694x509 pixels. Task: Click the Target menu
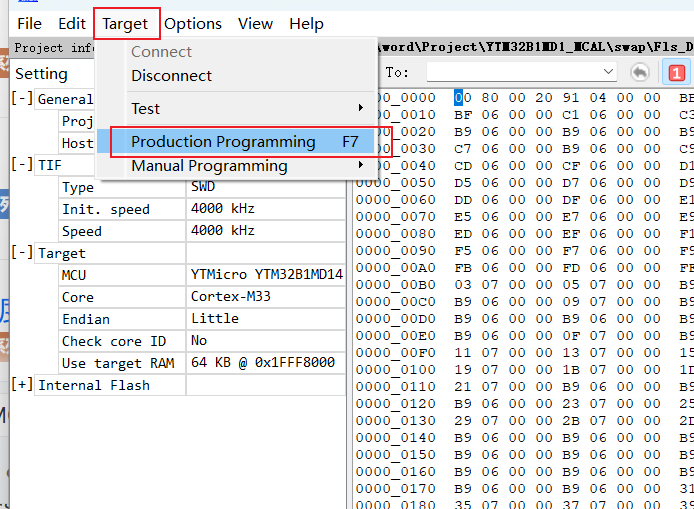point(125,23)
